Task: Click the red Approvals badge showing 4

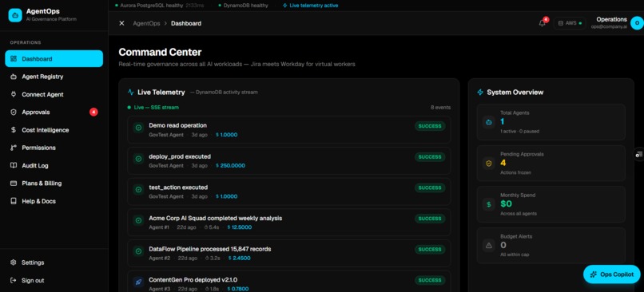Action: 93,112
